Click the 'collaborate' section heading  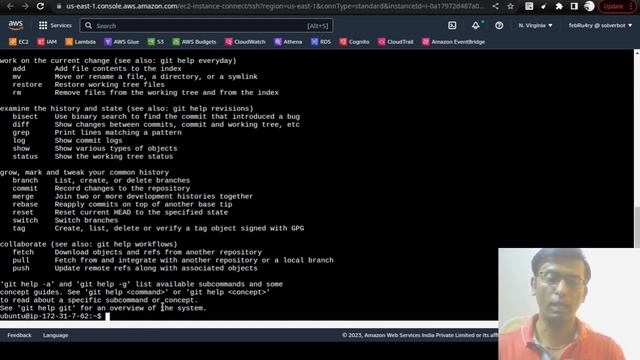click(x=89, y=244)
